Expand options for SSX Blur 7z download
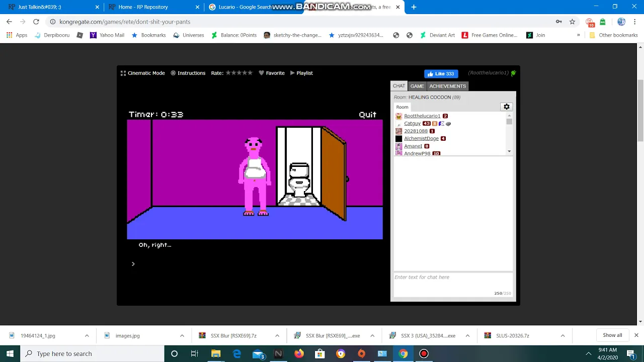This screenshot has width=644, height=362. (277, 335)
